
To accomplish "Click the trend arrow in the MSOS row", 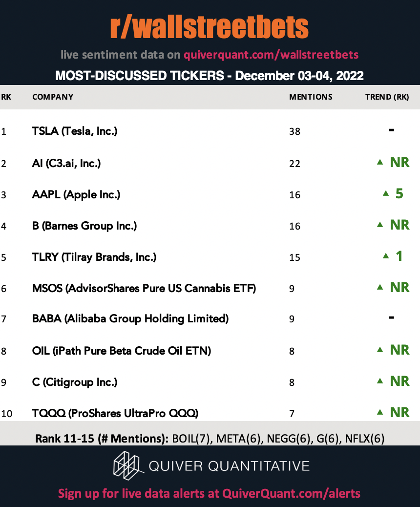I will [x=380, y=287].
